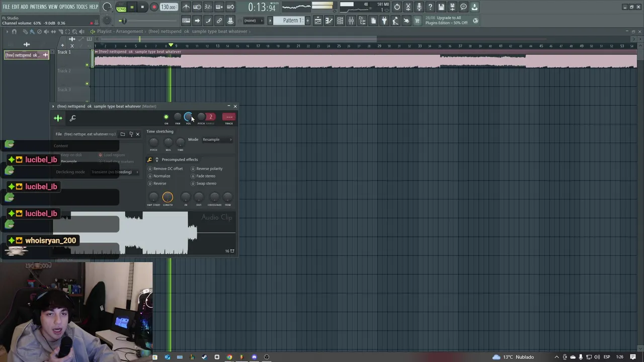Enable Fade stereo option
Screen dimensions: 644x362
pyautogui.click(x=203, y=176)
